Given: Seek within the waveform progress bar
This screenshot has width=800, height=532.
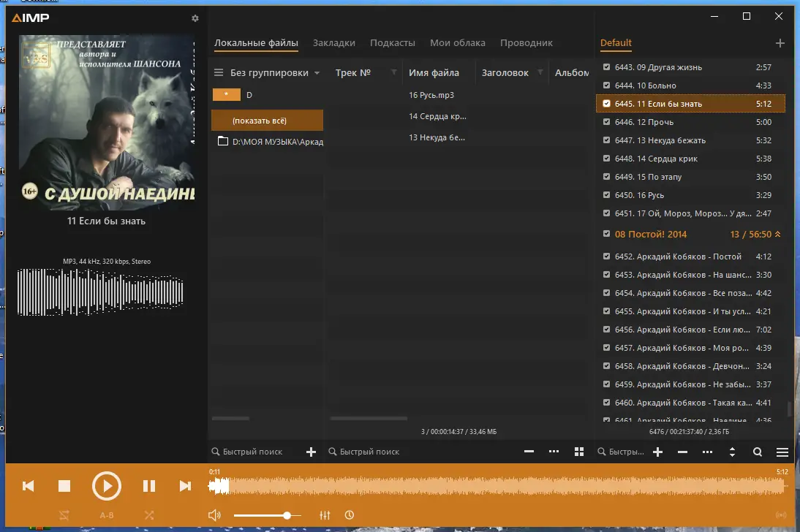Looking at the screenshot, I should (x=498, y=487).
